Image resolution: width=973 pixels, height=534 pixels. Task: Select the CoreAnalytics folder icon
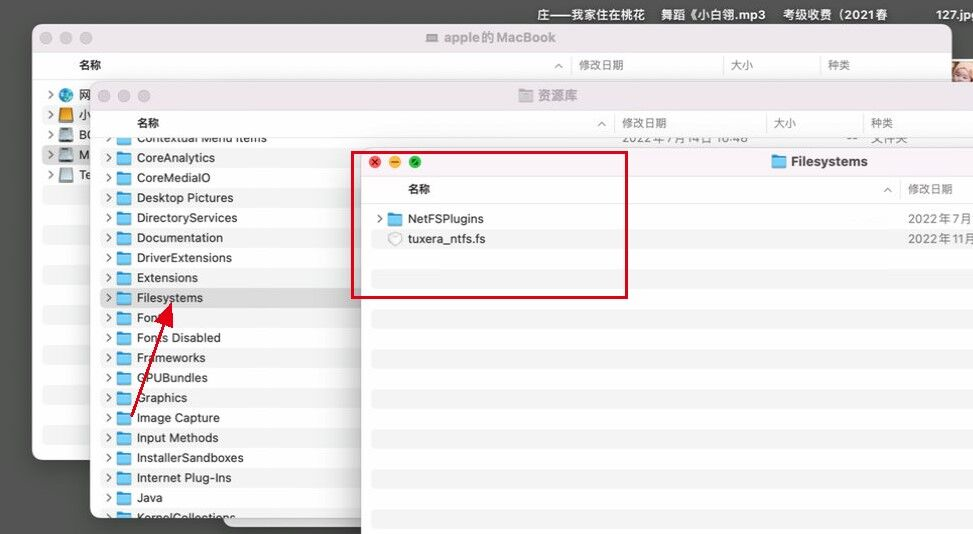124,158
